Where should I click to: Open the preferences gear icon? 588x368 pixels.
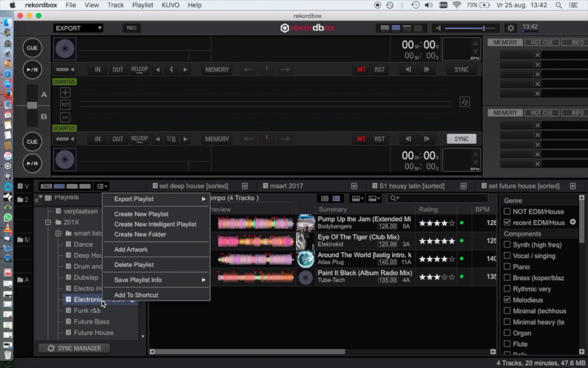point(510,28)
